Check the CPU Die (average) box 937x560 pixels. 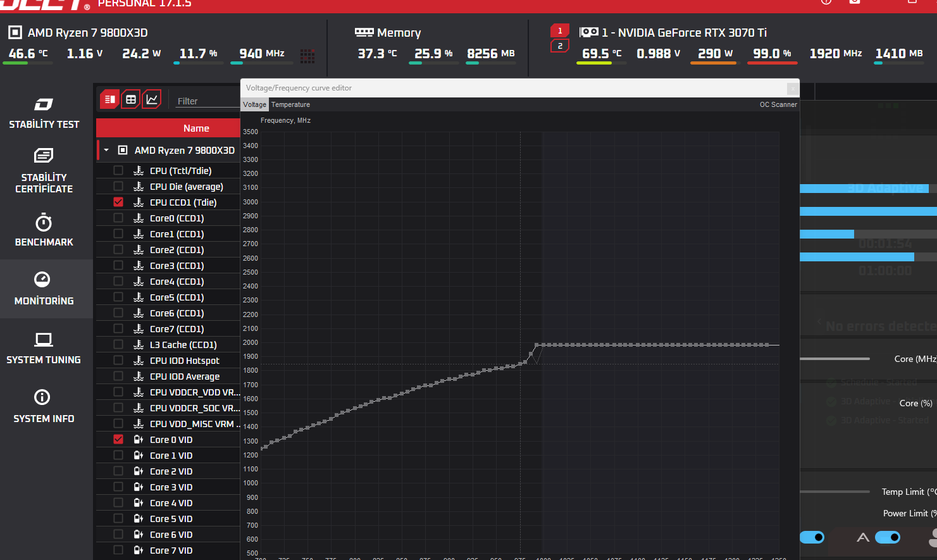118,186
